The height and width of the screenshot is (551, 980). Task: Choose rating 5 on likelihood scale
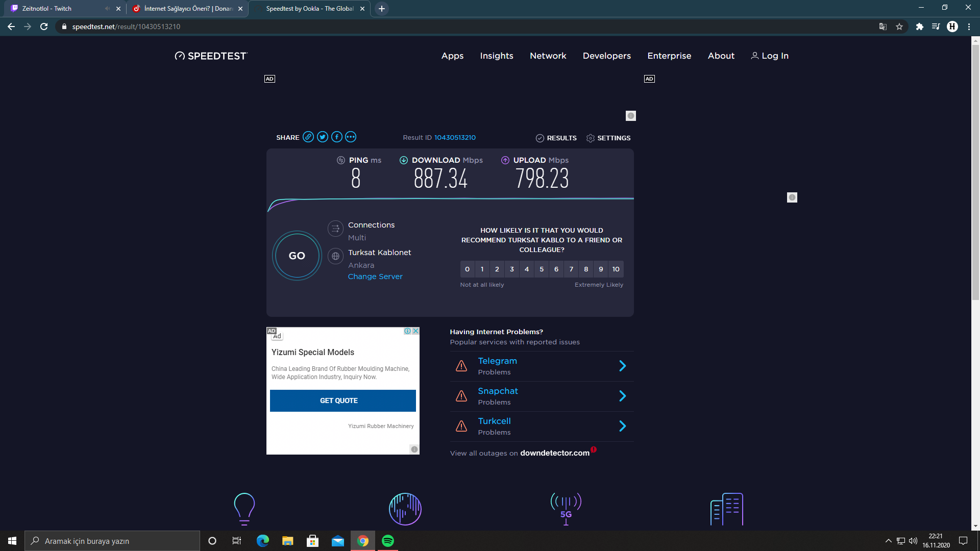pos(542,269)
